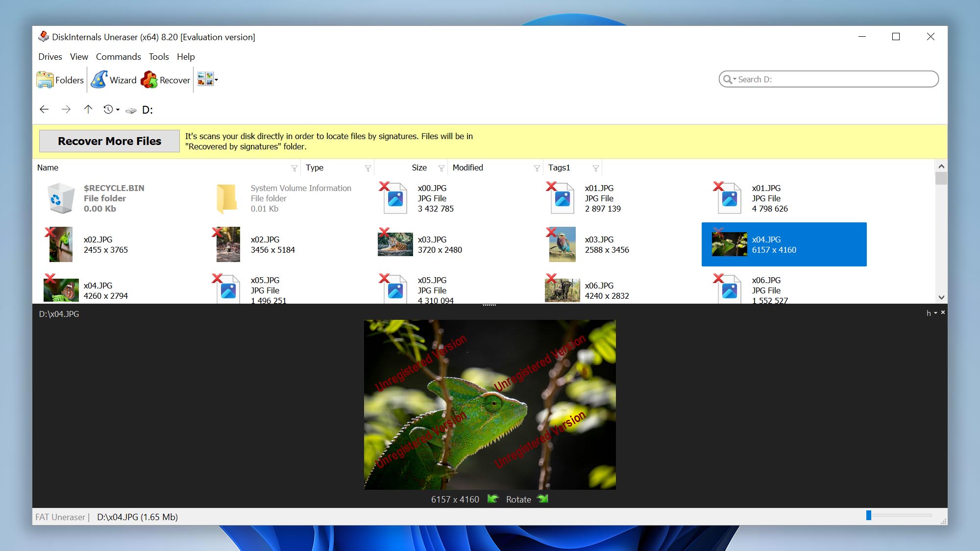Click the view mode thumbnails icon
The image size is (980, 551).
[205, 79]
